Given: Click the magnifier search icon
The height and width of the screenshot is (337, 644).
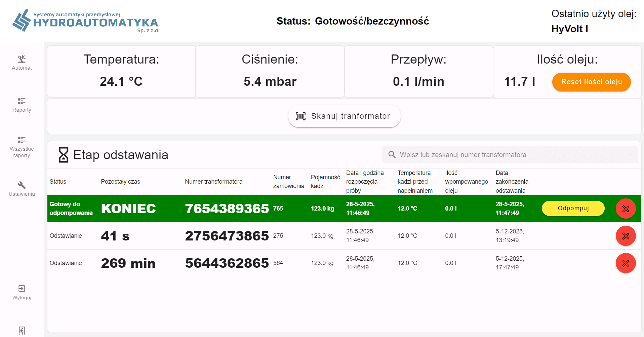Looking at the screenshot, I should pyautogui.click(x=392, y=155).
